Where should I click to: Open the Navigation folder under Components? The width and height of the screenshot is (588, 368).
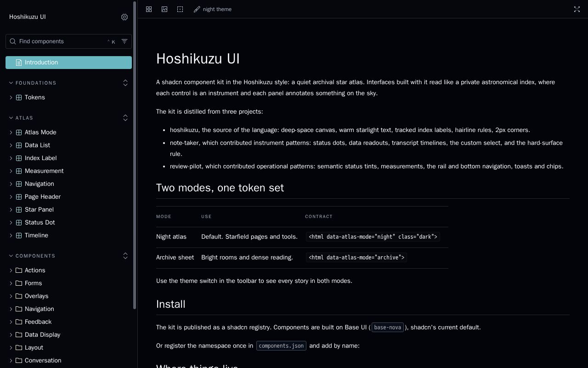[x=68, y=309]
